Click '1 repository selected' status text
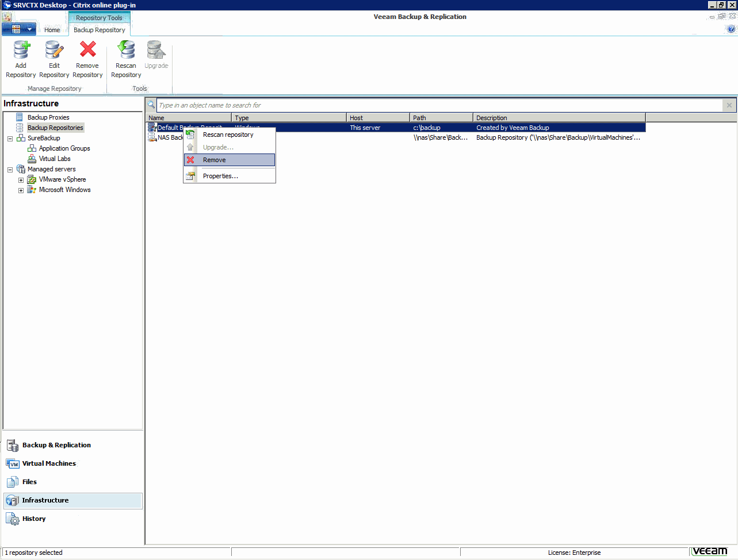Image resolution: width=738 pixels, height=560 pixels. click(34, 553)
